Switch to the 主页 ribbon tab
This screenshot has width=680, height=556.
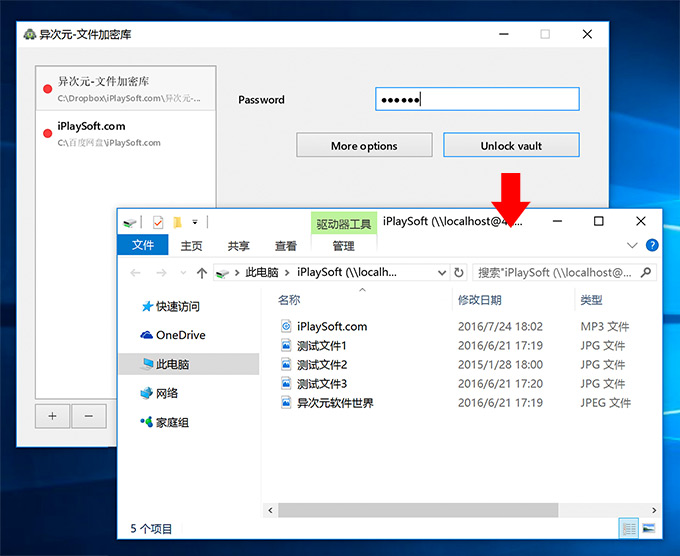coord(191,246)
